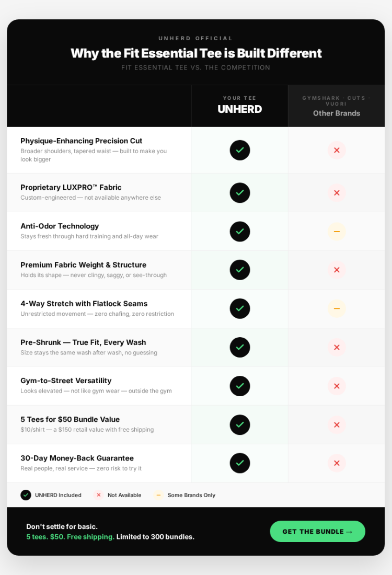Viewport: 392px width, 575px height.
Task: Click the Some Brands Only legend dash icon
Action: click(x=158, y=495)
